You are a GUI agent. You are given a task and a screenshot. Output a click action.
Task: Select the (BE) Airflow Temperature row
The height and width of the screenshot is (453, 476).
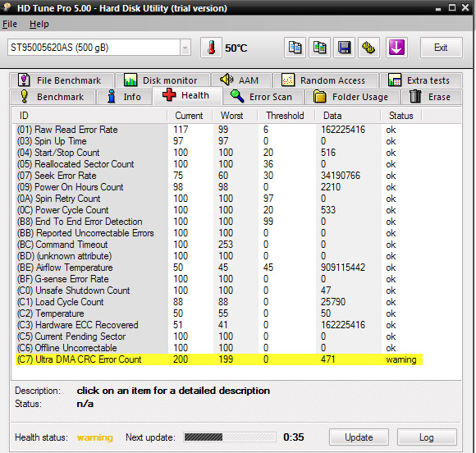click(218, 268)
